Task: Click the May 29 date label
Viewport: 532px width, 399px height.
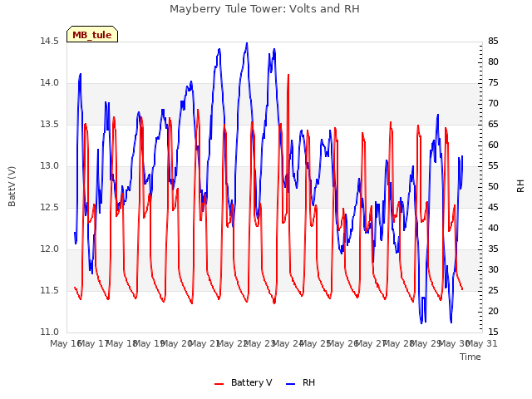Action: 426,344
